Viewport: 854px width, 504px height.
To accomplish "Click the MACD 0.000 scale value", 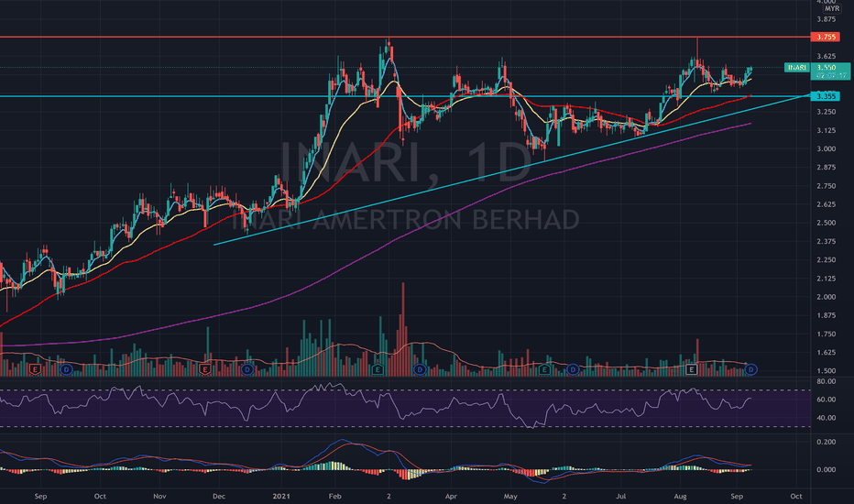I will pos(827,470).
